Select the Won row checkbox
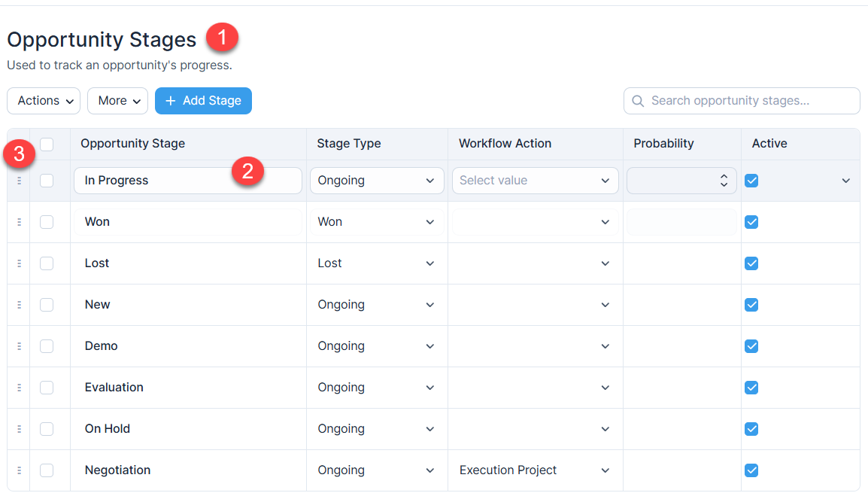This screenshot has height=496, width=868. [x=47, y=222]
